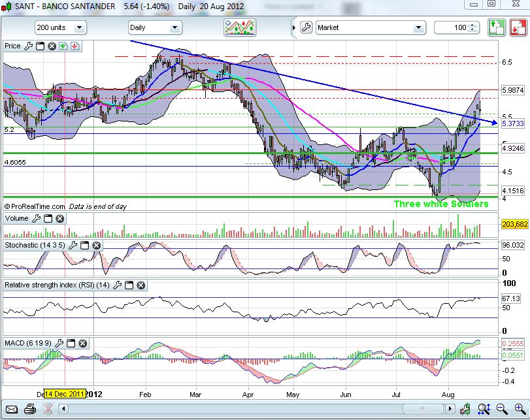
Task: Click the 5.3733 price label
Action: tap(513, 123)
